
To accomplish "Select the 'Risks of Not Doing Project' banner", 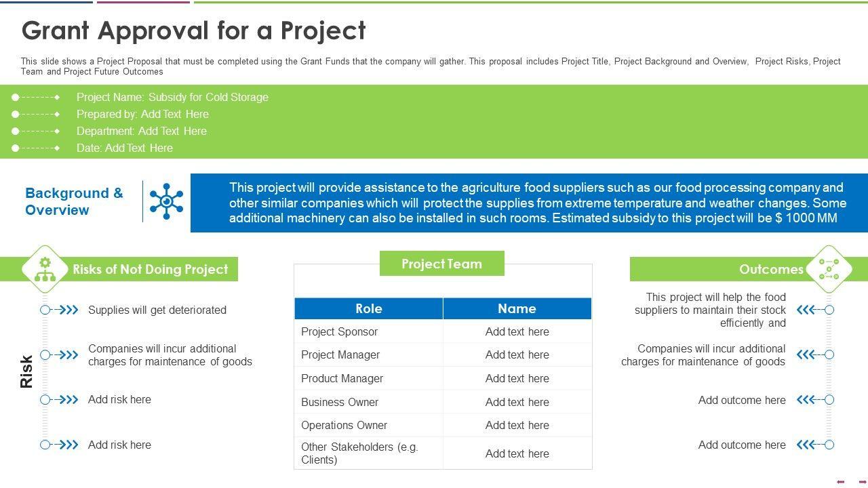I will coord(150,269).
